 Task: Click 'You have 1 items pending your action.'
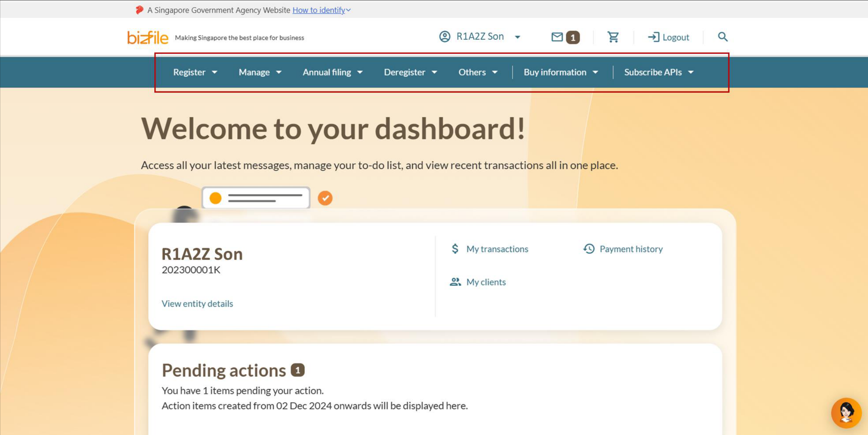pos(243,390)
